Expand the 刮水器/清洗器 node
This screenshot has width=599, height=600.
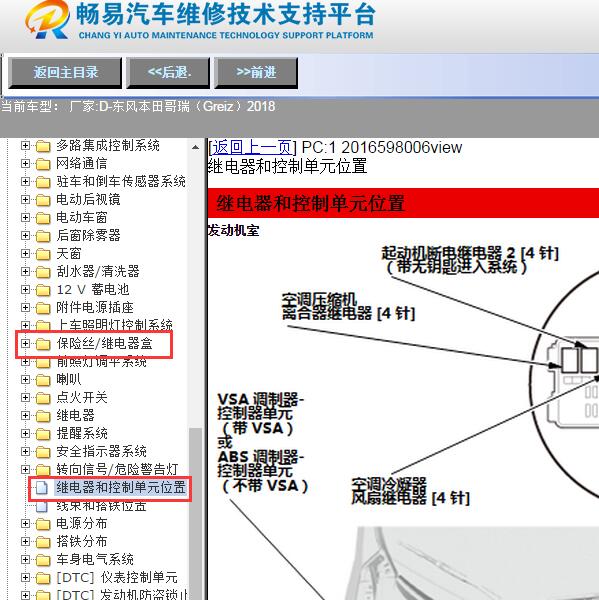(25, 271)
